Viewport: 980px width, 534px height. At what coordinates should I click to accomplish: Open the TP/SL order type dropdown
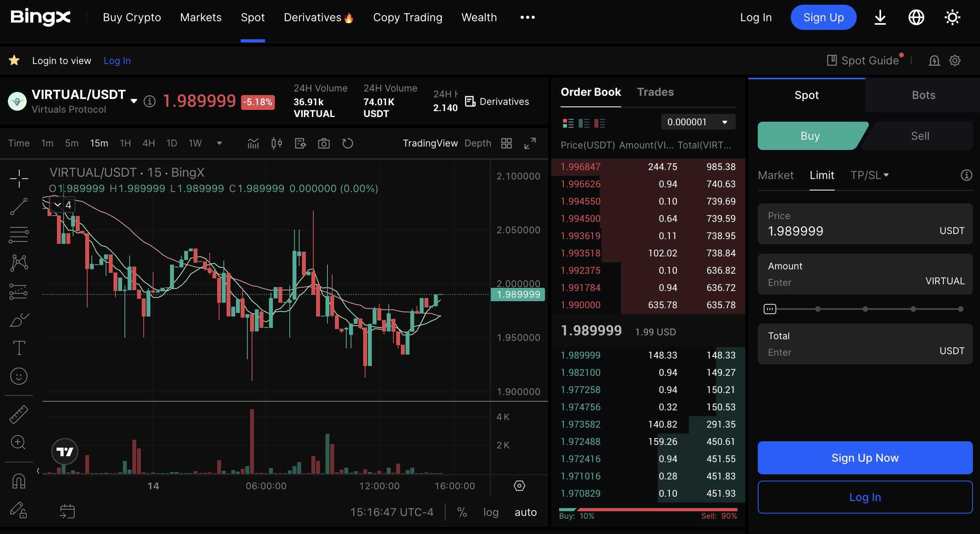pos(869,175)
